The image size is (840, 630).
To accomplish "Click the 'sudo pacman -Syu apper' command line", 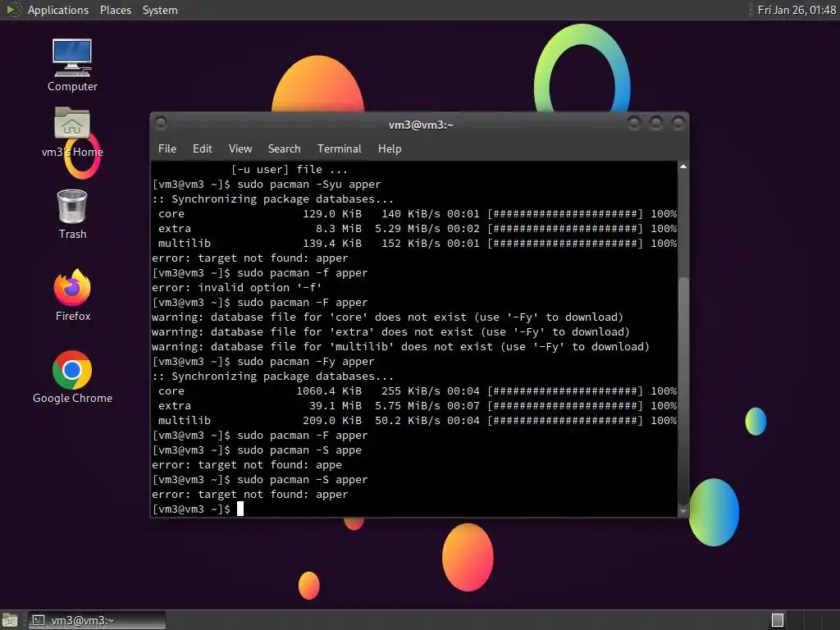I will [267, 185].
